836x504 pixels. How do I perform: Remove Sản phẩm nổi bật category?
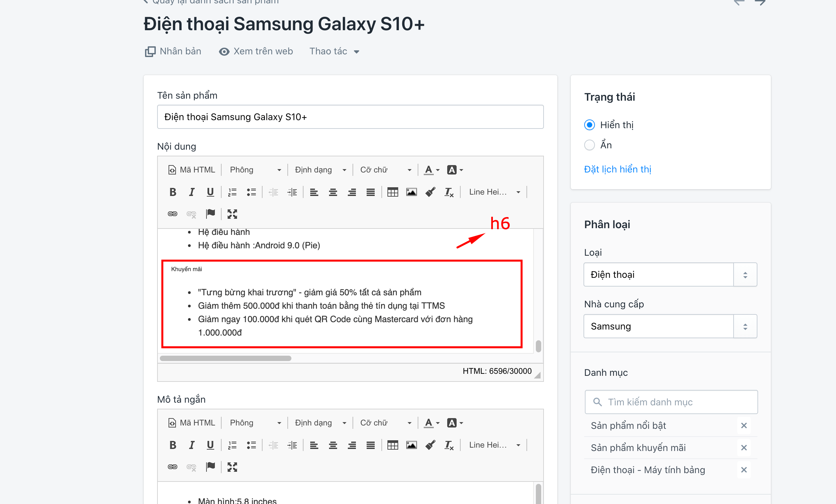click(x=744, y=425)
